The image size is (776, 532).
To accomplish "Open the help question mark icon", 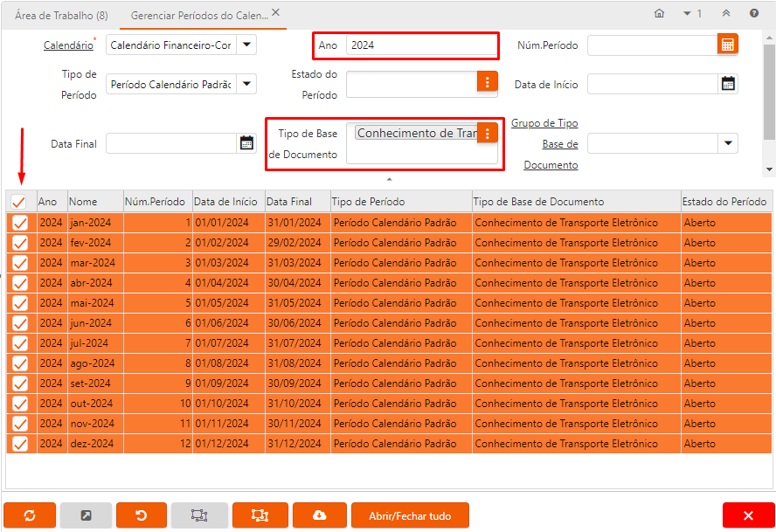I will point(753,13).
